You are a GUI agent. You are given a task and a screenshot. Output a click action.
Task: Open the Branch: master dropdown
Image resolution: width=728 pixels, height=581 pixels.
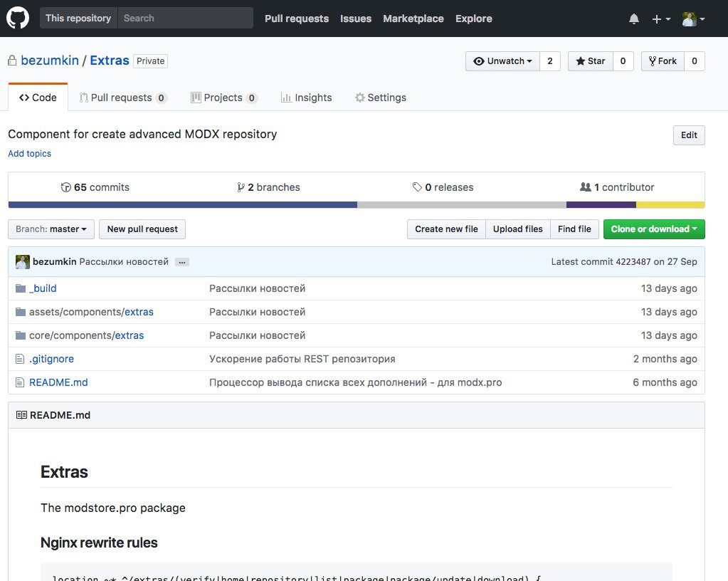tap(51, 229)
